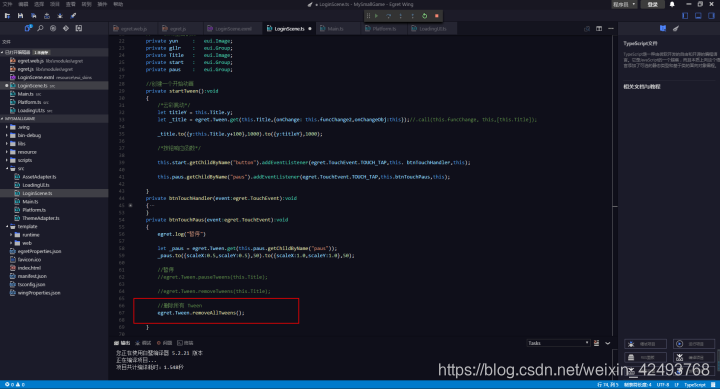This screenshot has width=720, height=389.
Task: Switch to the 问题 problems panel tab
Action: click(164, 343)
